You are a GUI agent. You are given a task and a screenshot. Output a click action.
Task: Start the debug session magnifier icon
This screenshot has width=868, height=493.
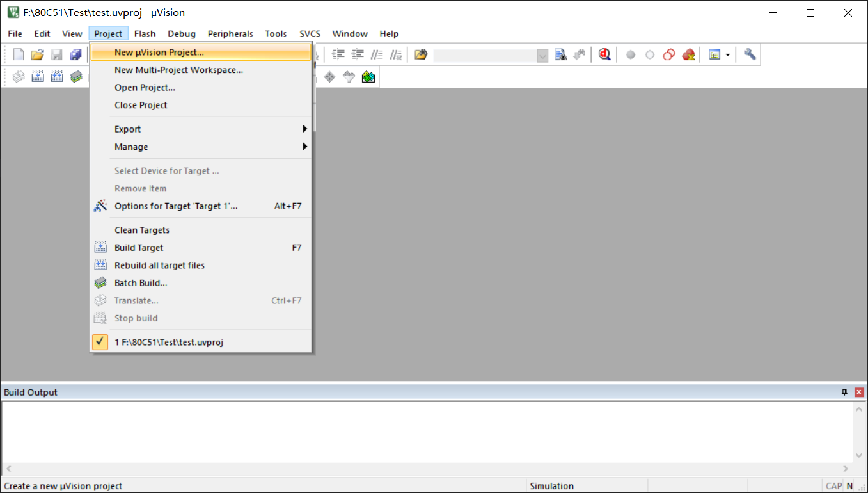(604, 55)
